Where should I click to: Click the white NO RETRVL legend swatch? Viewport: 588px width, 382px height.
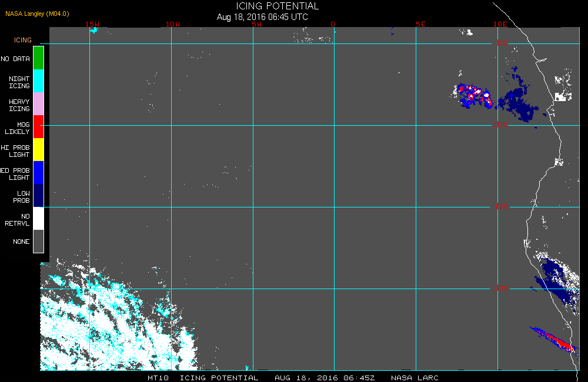[39, 218]
